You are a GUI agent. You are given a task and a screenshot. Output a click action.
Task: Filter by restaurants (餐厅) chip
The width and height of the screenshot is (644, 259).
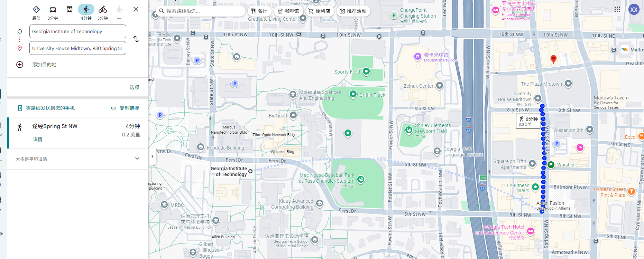point(259,11)
